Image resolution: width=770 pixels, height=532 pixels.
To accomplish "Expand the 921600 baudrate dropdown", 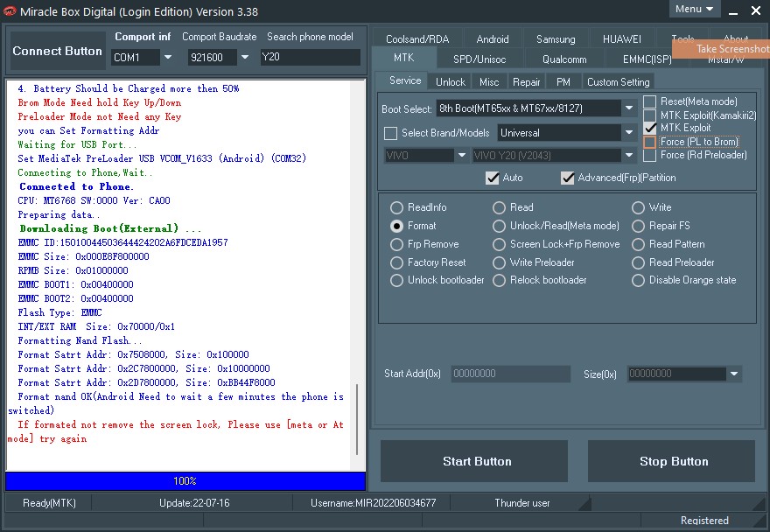I will [x=244, y=57].
